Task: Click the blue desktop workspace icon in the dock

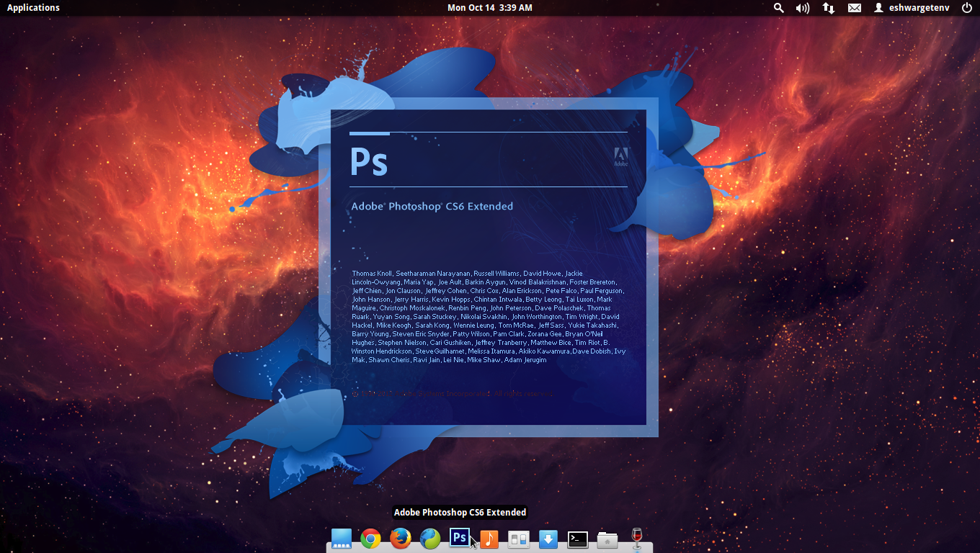Action: coord(341,539)
